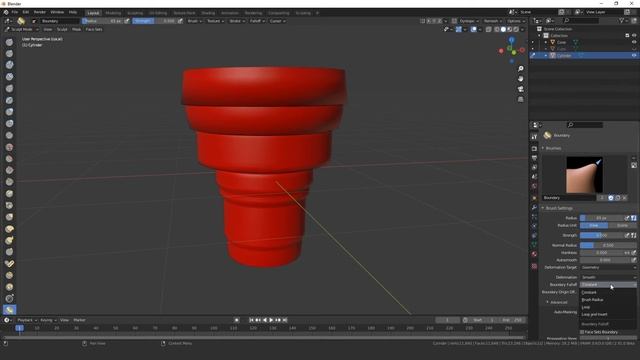Open the Face Sets menu
Screen dimensions: 640x360
point(94,29)
